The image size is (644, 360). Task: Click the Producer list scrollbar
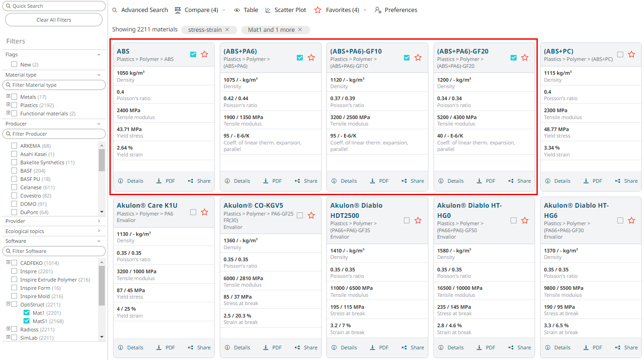point(102,160)
